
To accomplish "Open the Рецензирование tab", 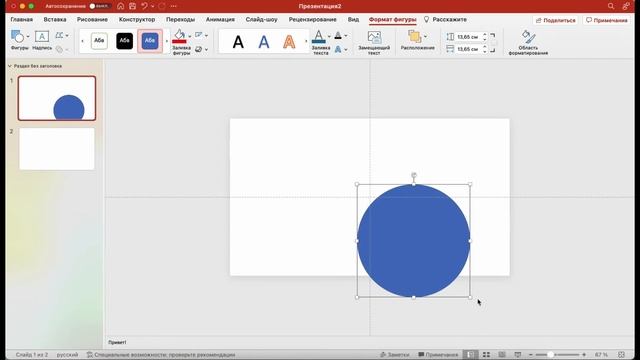I will (x=313, y=20).
